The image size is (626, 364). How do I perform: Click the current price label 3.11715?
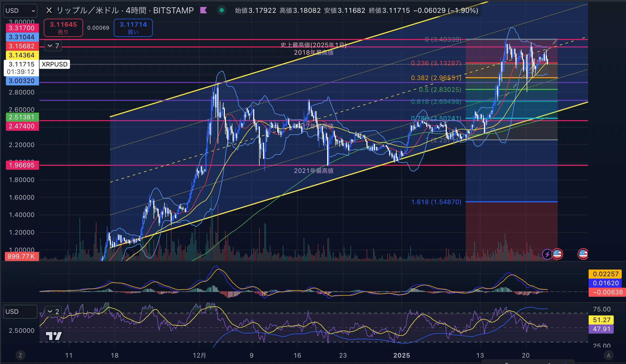click(22, 64)
